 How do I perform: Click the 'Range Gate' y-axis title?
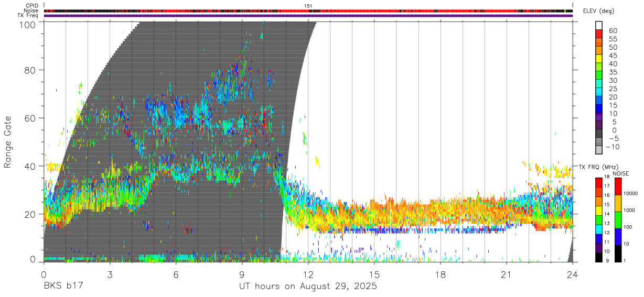tap(8, 142)
